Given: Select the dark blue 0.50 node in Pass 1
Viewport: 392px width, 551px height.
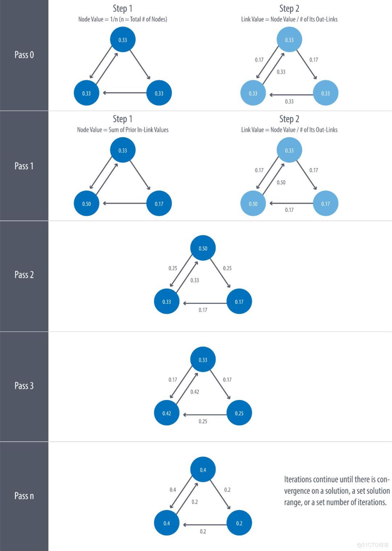Looking at the screenshot, I should coord(86,203).
